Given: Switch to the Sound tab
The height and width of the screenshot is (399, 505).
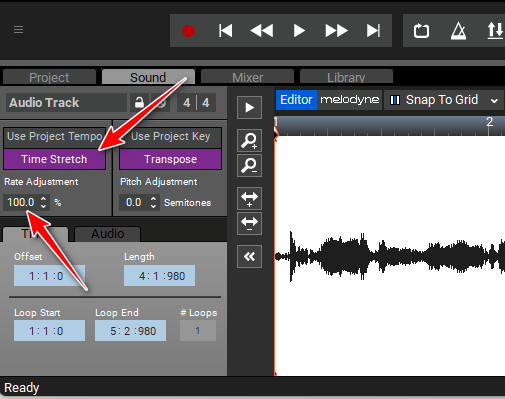Looking at the screenshot, I should coord(148,77).
